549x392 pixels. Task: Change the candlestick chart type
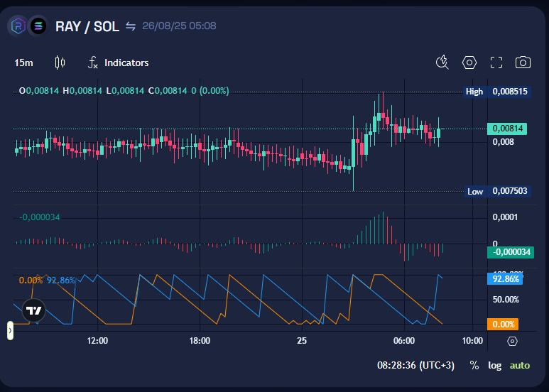click(x=60, y=62)
